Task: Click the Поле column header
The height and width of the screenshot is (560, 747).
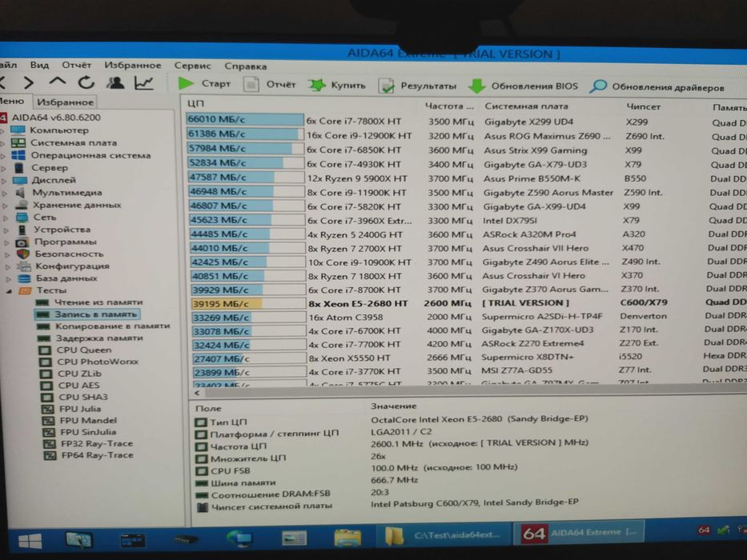Action: (209, 408)
